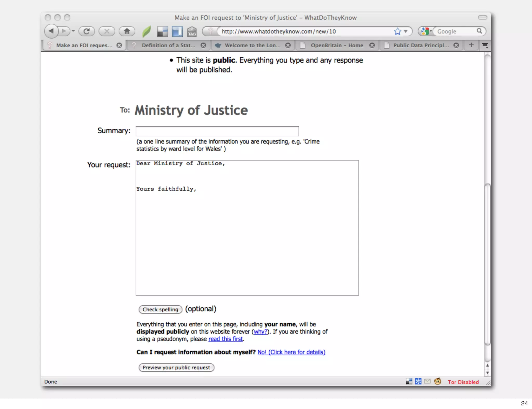Click the TAG toolbar icon
Image resolution: width=532 pixels, height=409 pixels.
pos(192,32)
